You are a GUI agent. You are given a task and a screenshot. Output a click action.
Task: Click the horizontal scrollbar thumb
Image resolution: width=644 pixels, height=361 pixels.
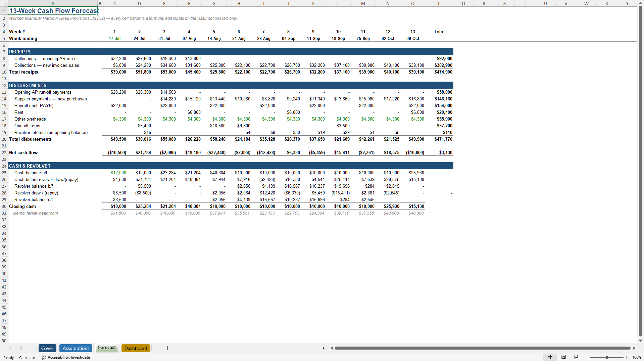pos(482,348)
